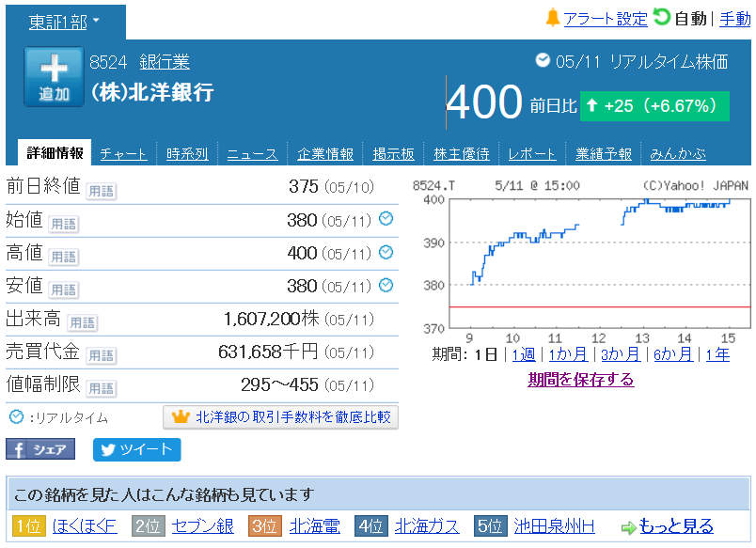Image resolution: width=756 pixels, height=548 pixels.
Task: Click the 5位 ranking badge
Action: point(490,525)
